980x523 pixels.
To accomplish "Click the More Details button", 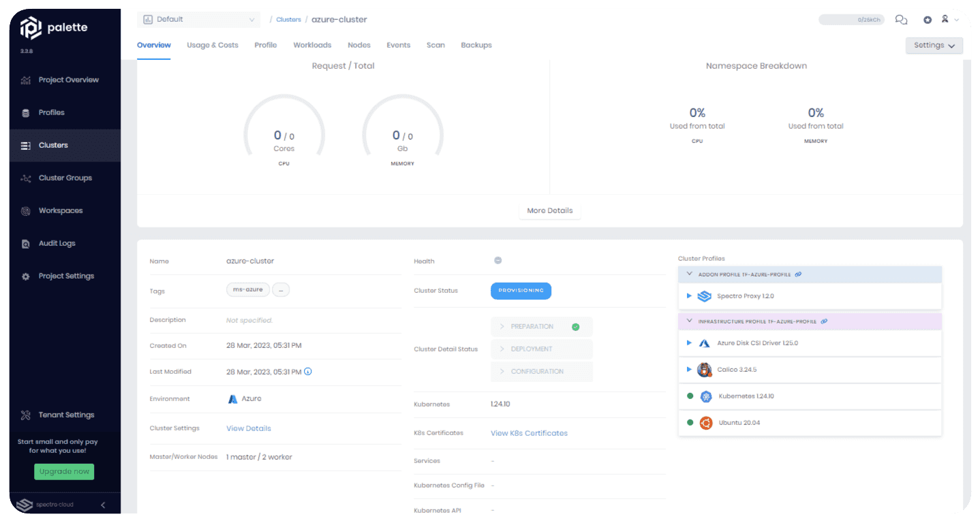I will [x=550, y=211].
